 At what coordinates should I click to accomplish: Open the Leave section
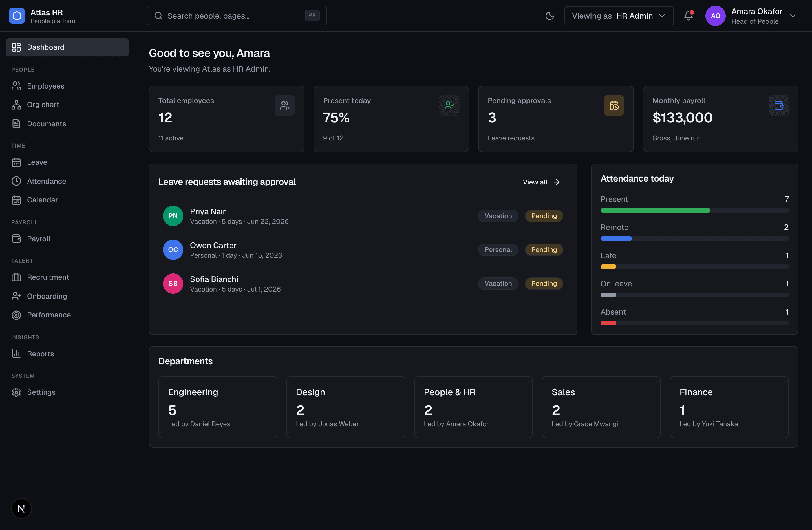point(67,162)
